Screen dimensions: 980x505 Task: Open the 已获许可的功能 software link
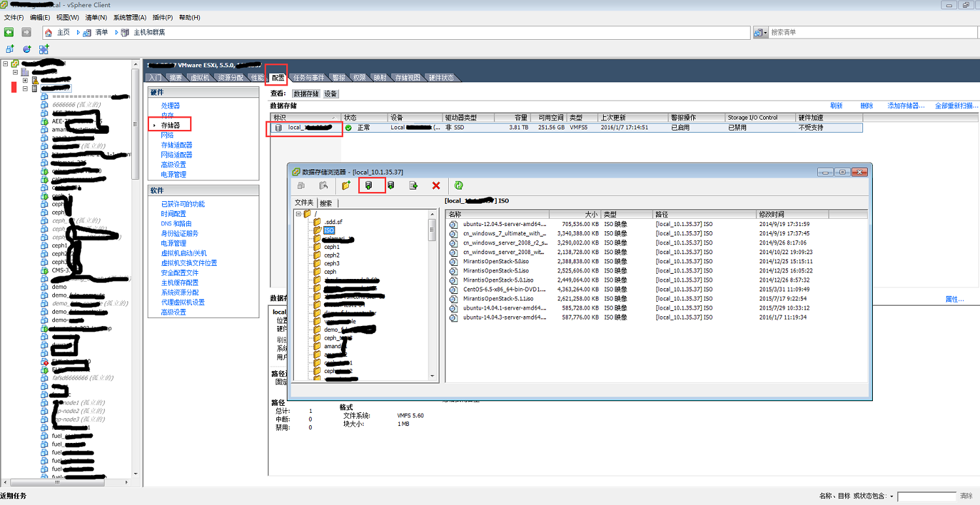183,204
